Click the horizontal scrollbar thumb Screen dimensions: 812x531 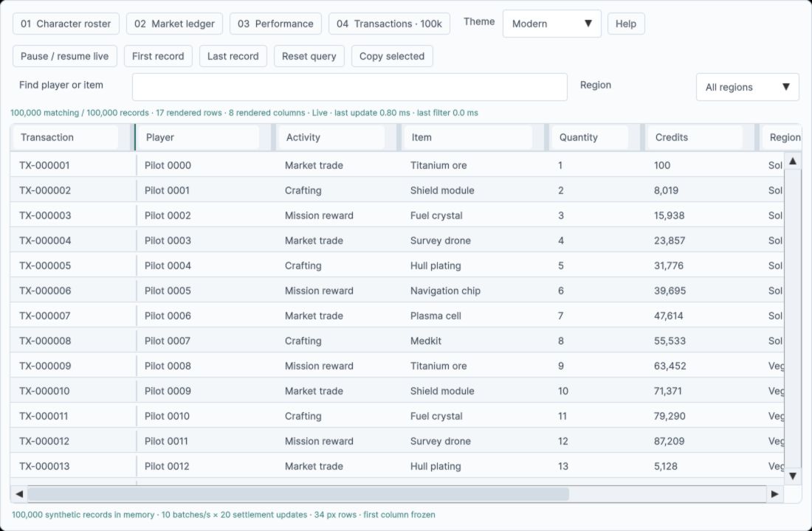coord(298,494)
